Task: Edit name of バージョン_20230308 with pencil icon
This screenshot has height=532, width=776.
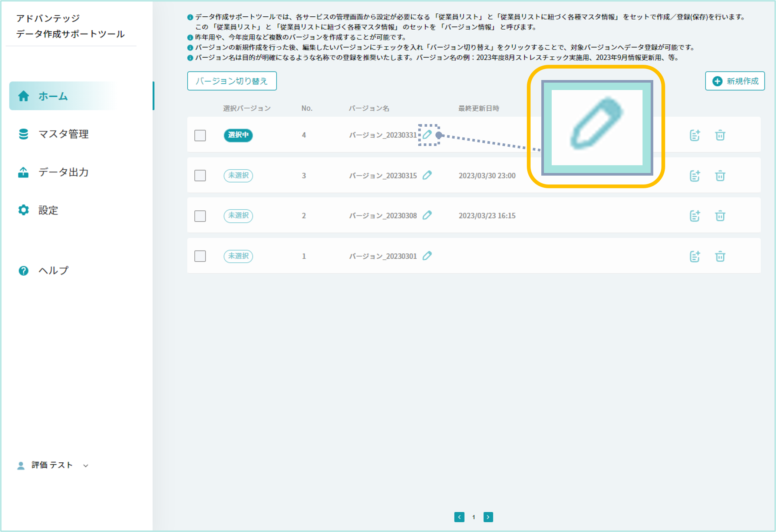Action: [x=427, y=215]
